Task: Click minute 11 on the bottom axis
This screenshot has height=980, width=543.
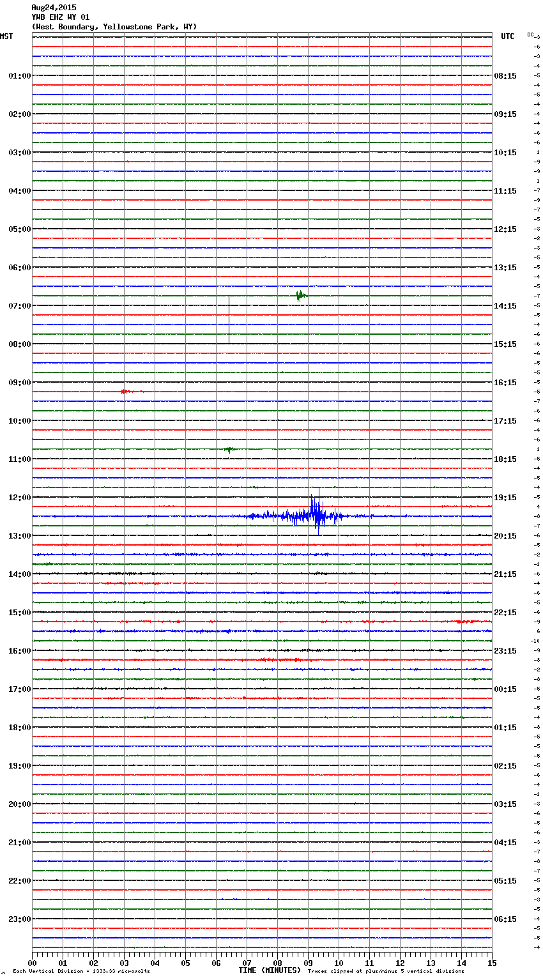Action: pos(369,963)
